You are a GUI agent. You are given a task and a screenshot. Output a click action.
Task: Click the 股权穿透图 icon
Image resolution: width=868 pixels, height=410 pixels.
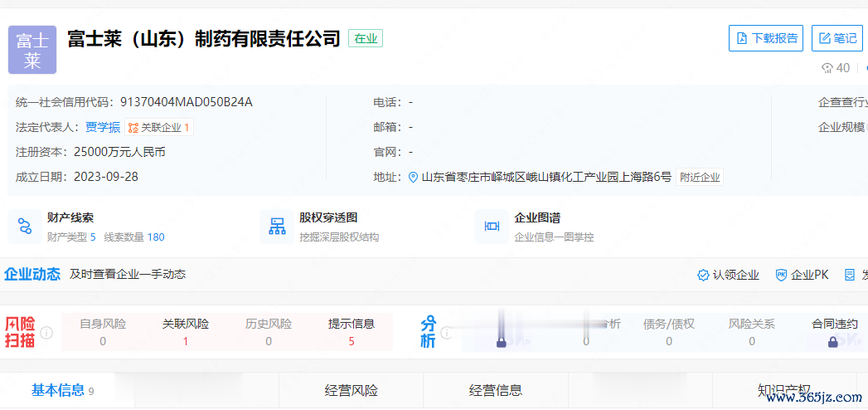[277, 226]
